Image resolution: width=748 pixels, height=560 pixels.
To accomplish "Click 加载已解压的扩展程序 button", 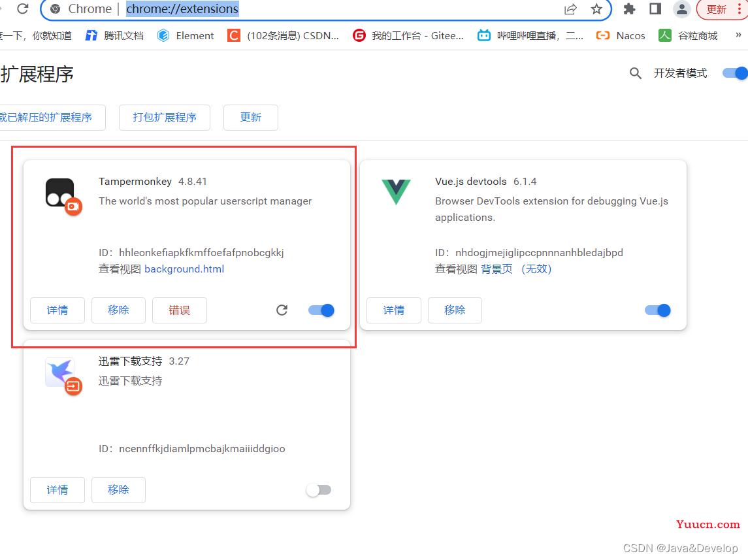I will (x=52, y=118).
